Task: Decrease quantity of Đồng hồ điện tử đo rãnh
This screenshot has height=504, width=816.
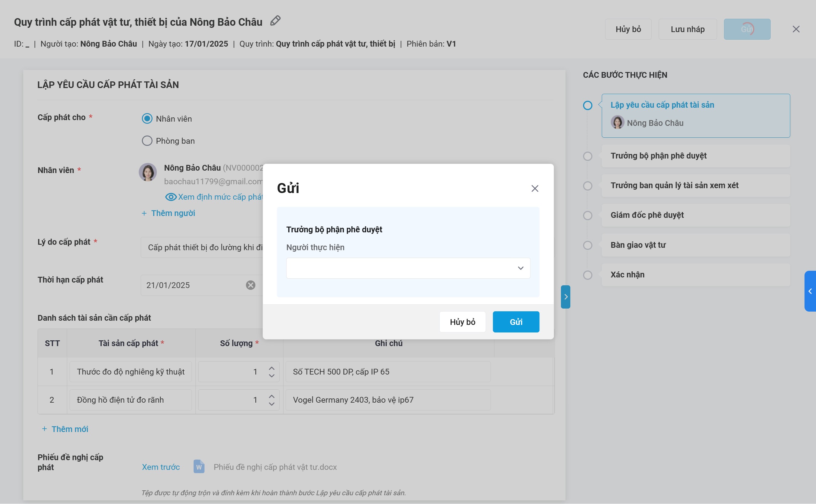Action: tap(272, 404)
